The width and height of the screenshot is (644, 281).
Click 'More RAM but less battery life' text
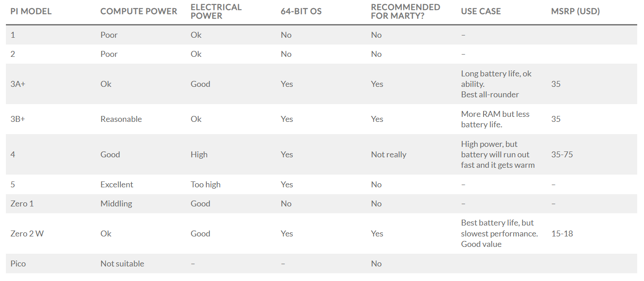[495, 119]
